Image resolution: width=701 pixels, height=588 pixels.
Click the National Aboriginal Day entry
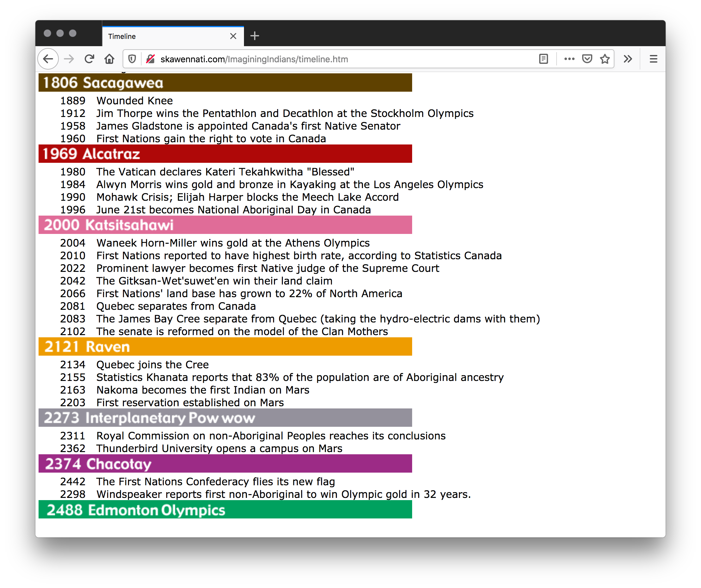click(x=234, y=210)
